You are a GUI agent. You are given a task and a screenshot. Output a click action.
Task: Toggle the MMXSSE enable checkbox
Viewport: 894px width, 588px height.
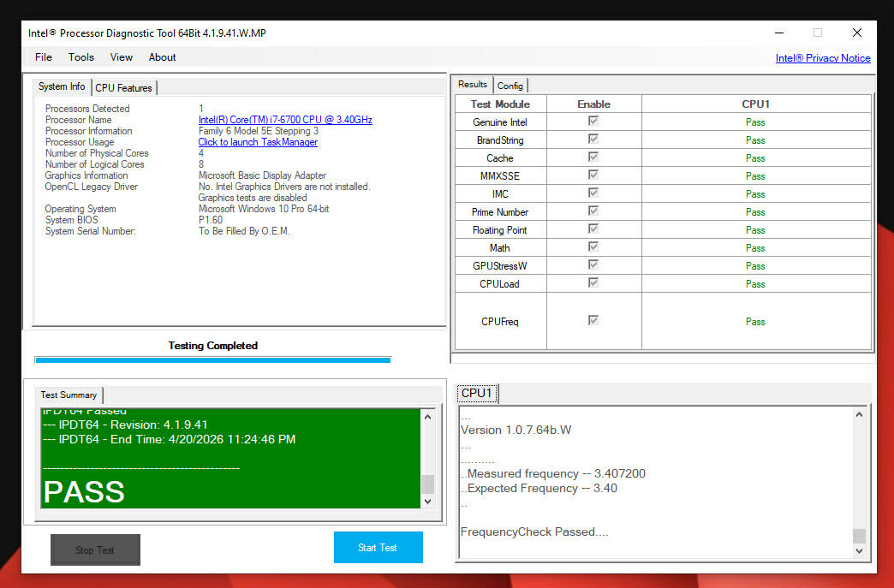593,175
